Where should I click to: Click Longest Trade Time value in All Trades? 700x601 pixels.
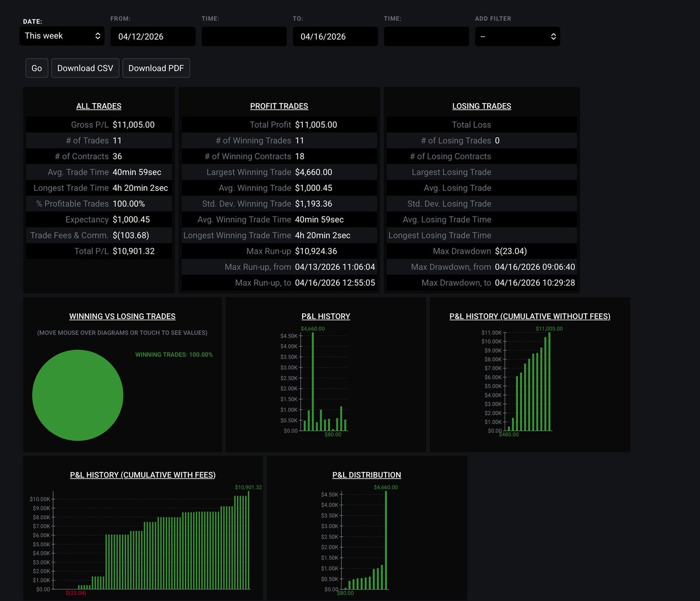click(x=141, y=188)
